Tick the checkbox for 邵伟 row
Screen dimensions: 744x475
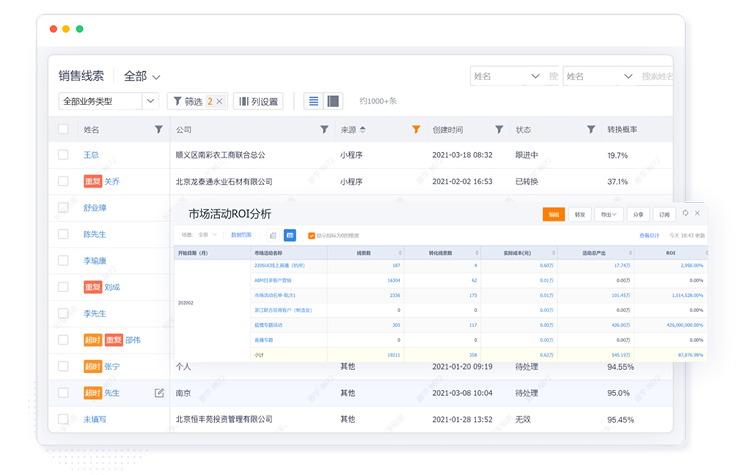pyautogui.click(x=63, y=340)
